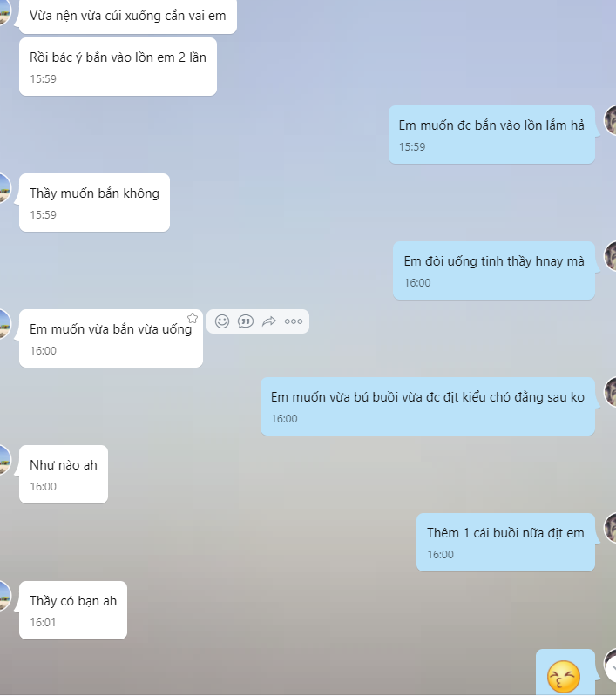Open sender avatar beside "Thầy có bạn ah"
The height and width of the screenshot is (696, 616).
[4, 596]
